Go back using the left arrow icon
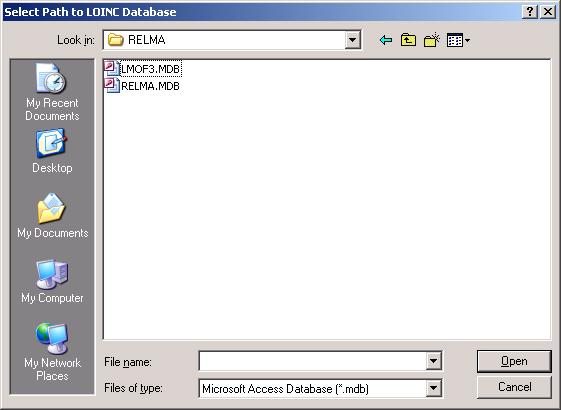Screen dimensions: 561x410 point(386,40)
